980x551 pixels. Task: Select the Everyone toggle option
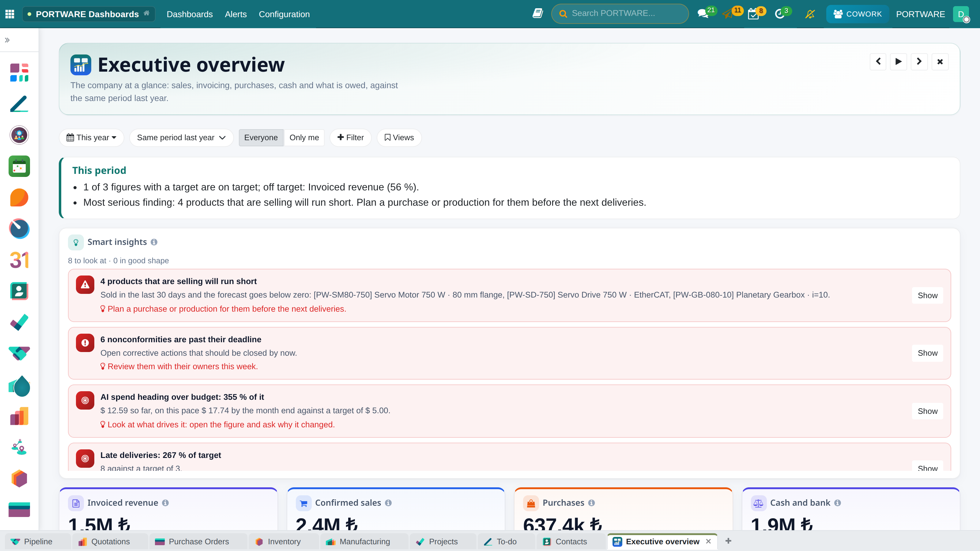261,138
